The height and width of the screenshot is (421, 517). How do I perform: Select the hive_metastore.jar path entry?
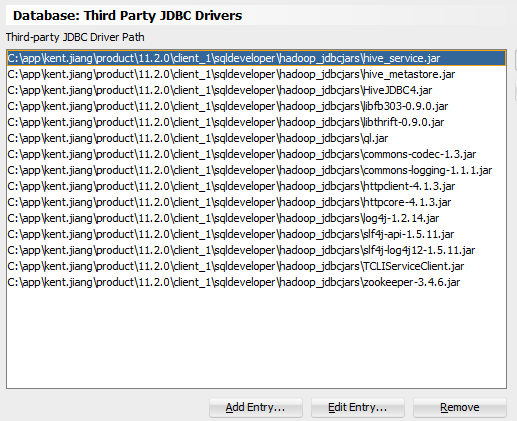pyautogui.click(x=256, y=74)
